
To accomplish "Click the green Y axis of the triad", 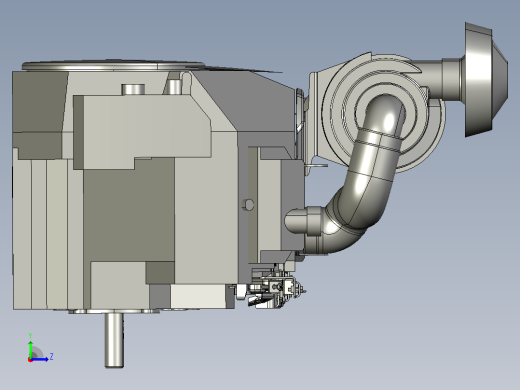I will pyautogui.click(x=30, y=349).
